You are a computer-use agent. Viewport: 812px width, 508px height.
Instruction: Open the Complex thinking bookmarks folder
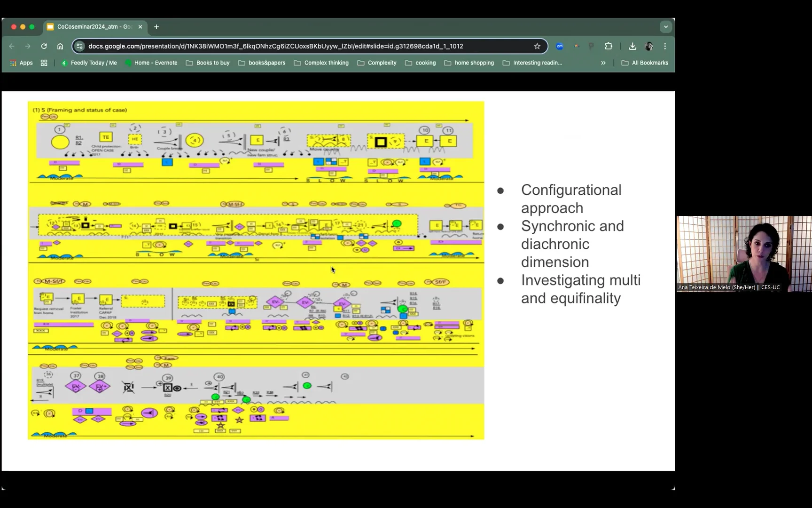pos(321,63)
